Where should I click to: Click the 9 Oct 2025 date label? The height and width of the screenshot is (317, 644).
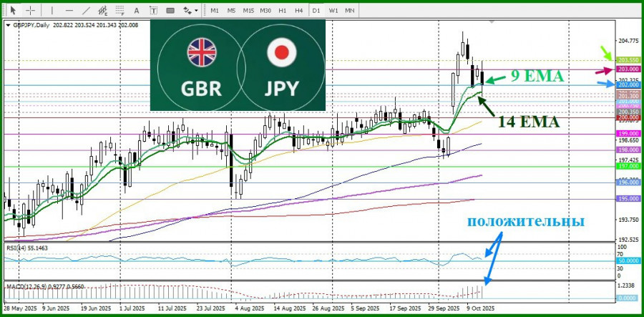(x=481, y=308)
